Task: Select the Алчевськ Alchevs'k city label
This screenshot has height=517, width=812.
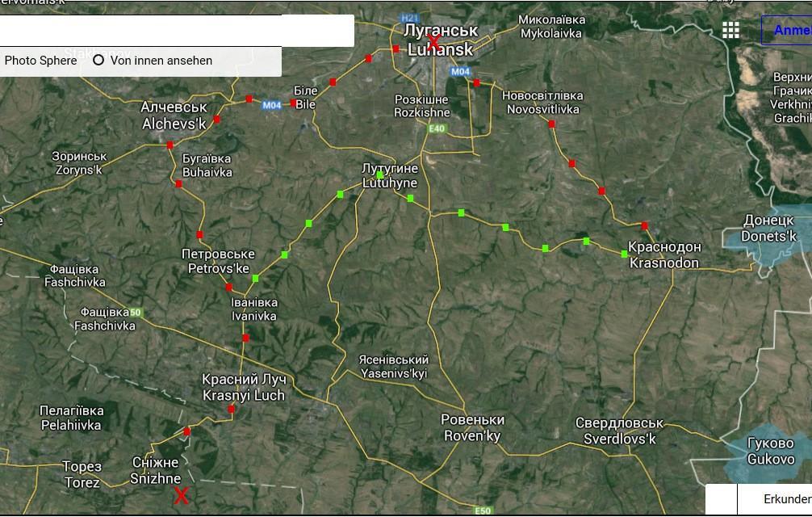Action: (x=174, y=116)
